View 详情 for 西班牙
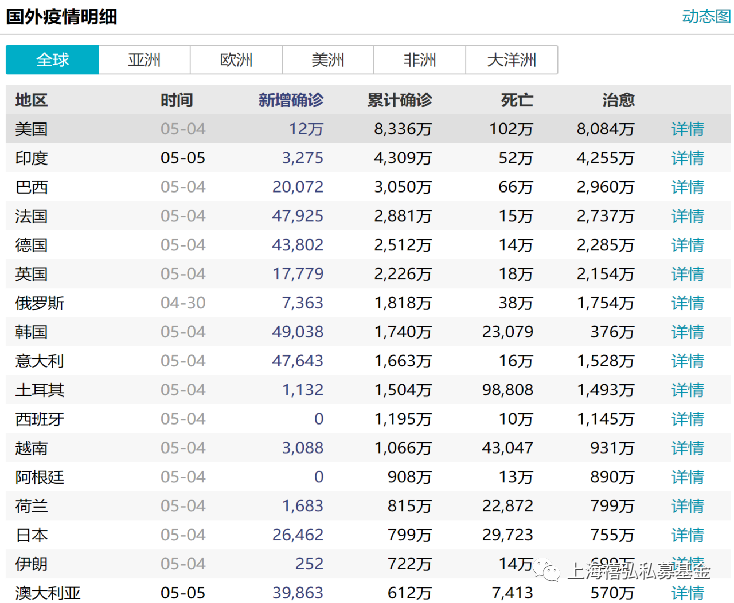 [688, 419]
